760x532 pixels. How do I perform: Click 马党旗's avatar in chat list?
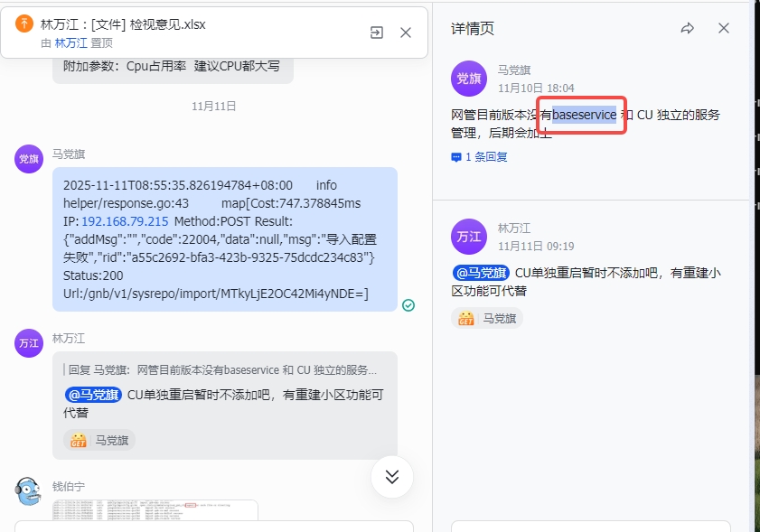tap(29, 158)
